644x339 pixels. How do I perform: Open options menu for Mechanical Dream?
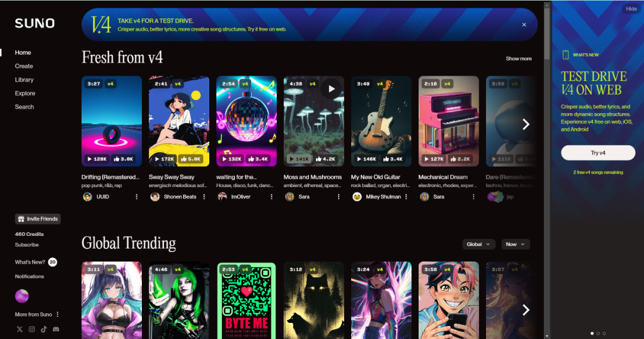point(473,197)
